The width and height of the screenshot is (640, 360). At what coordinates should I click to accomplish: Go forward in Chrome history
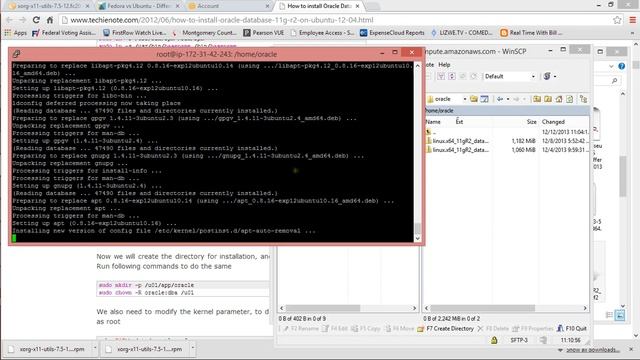22,20
